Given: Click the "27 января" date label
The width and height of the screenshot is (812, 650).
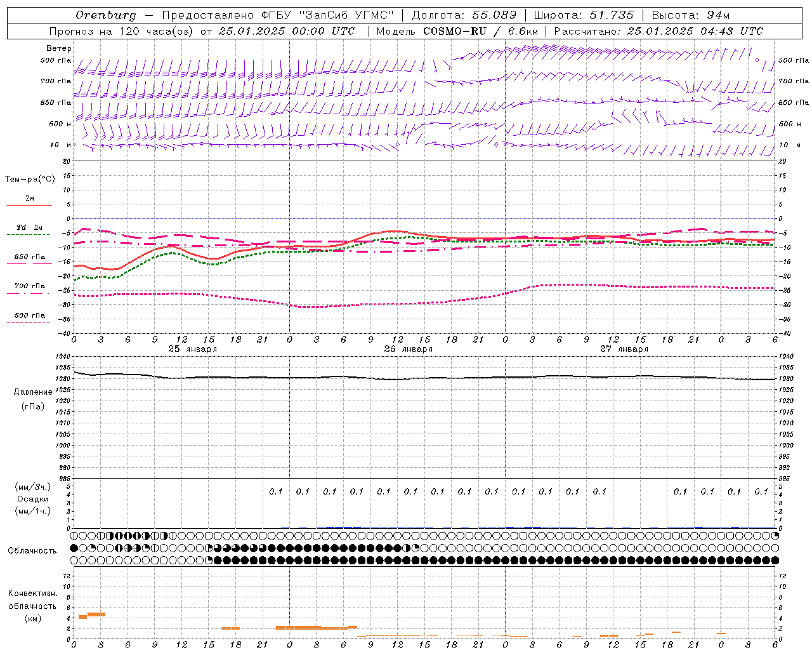Looking at the screenshot, I should [624, 349].
